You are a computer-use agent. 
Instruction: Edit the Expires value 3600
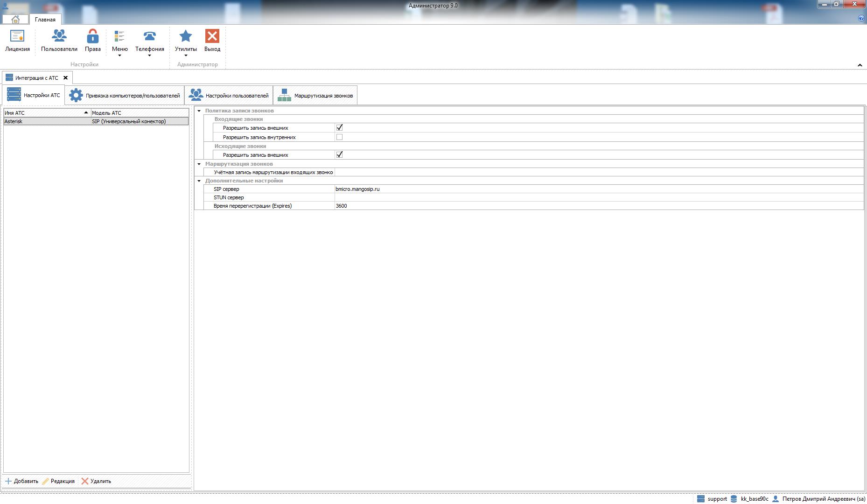click(599, 206)
